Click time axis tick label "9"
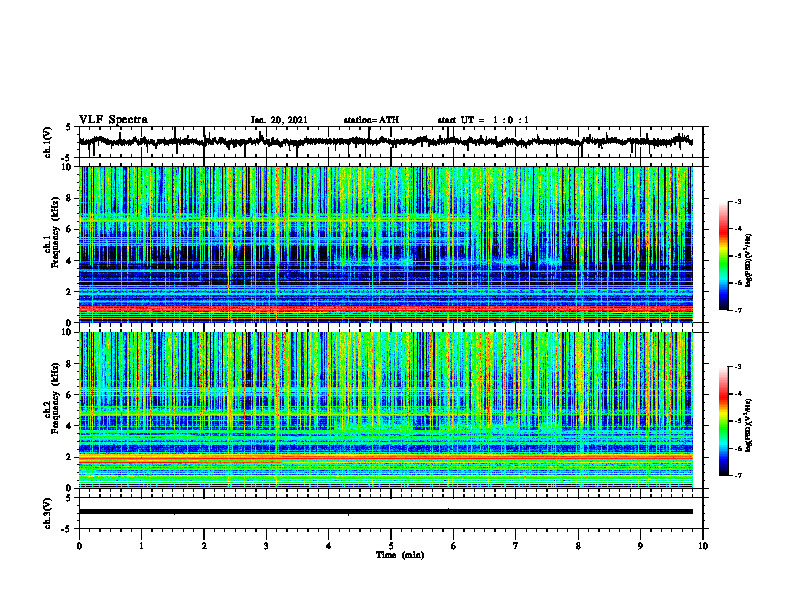This screenshot has height=612, width=792. 640,546
